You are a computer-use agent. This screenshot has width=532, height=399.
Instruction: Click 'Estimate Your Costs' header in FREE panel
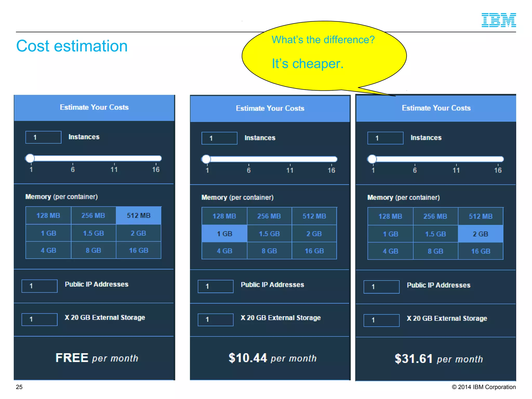pos(94,107)
